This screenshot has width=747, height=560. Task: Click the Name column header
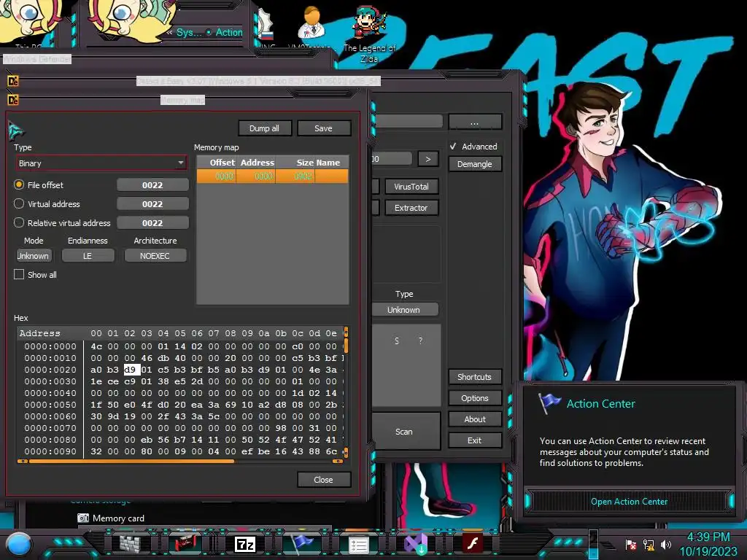(x=332, y=163)
